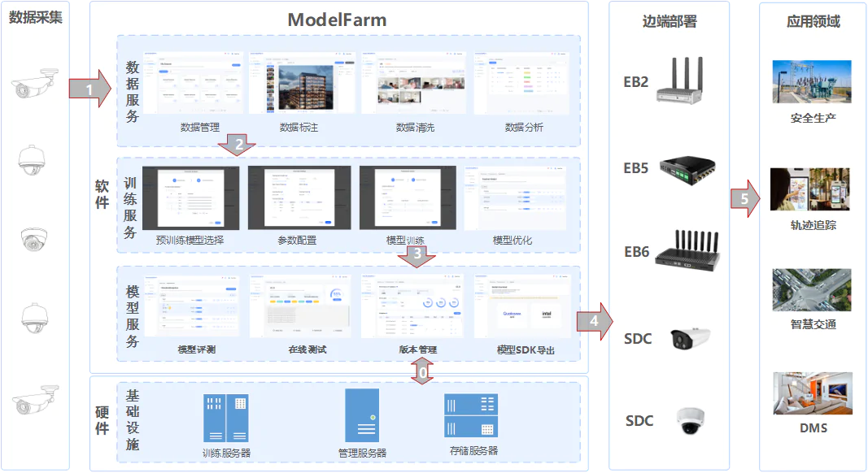Image resolution: width=868 pixels, height=473 pixels.
Task: Select the EB6 multi-antenna device image
Action: [688, 252]
